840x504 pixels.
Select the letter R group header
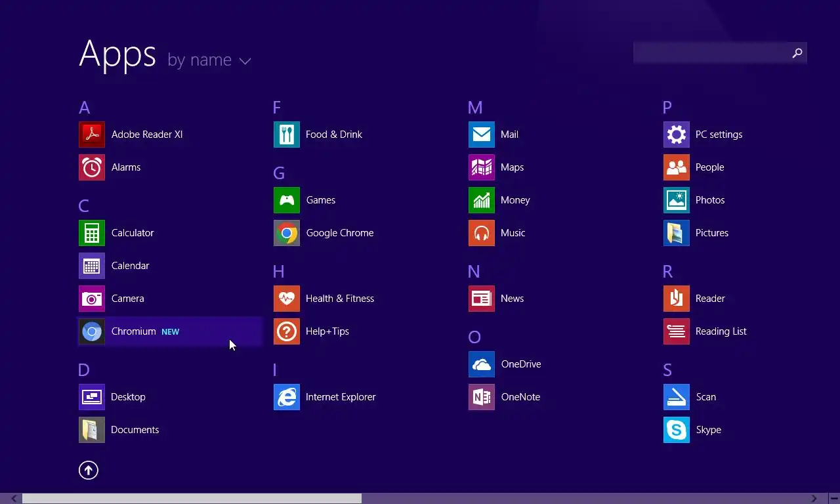click(668, 272)
